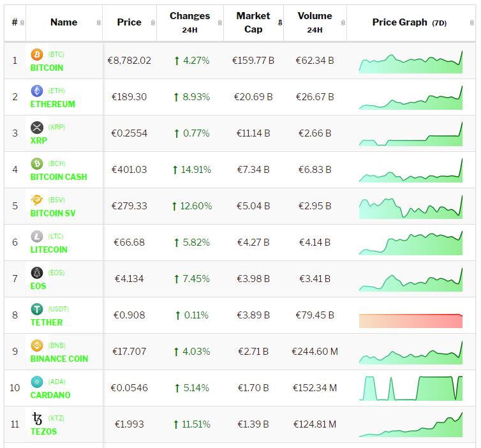Click the Bitcoin Cash green logo icon
The height and width of the screenshot is (448, 481).
(37, 164)
